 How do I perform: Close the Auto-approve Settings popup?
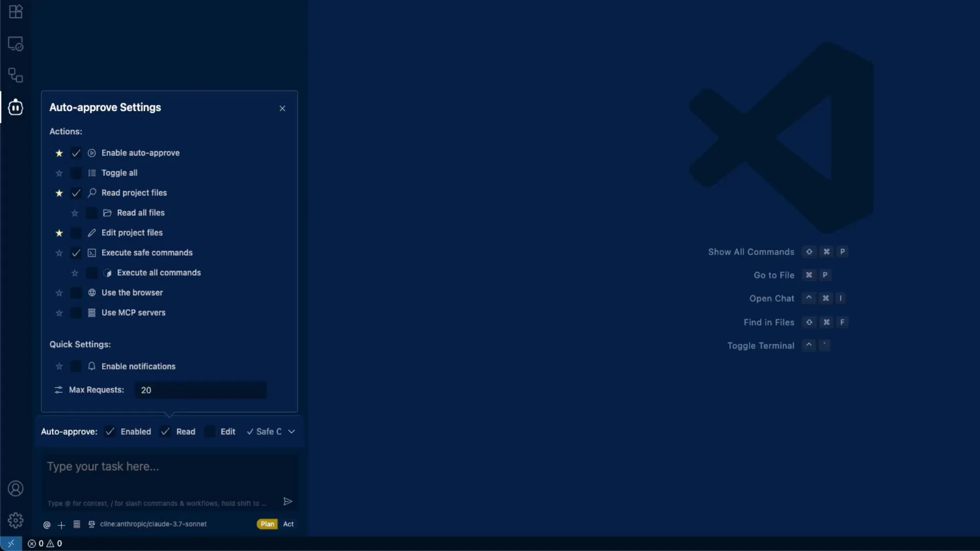pyautogui.click(x=282, y=108)
